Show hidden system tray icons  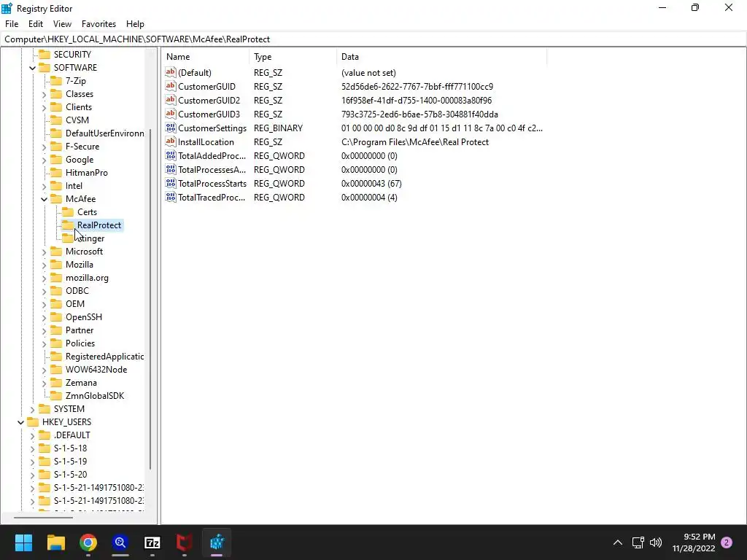(x=617, y=542)
